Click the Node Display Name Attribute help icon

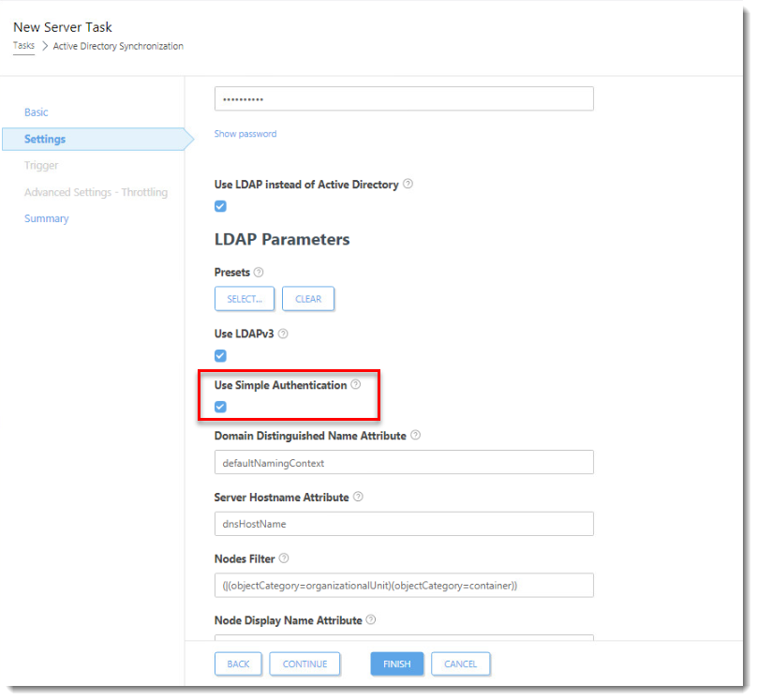(x=370, y=619)
